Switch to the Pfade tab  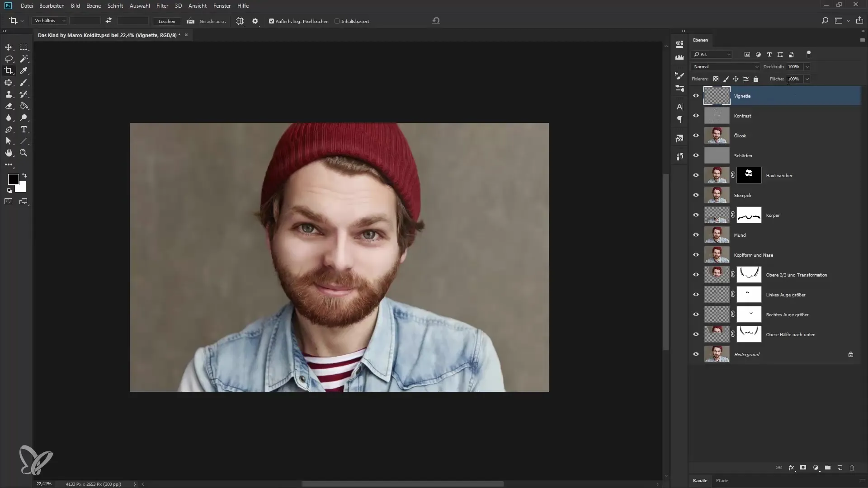(x=722, y=480)
